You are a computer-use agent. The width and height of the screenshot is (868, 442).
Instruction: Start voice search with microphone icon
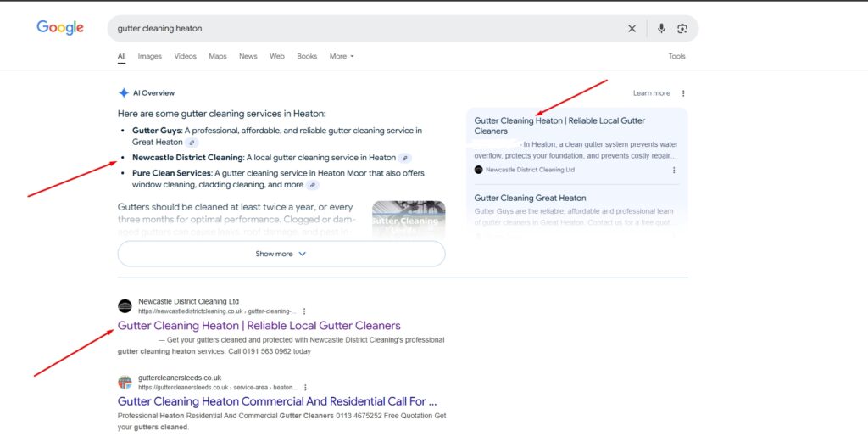click(661, 29)
